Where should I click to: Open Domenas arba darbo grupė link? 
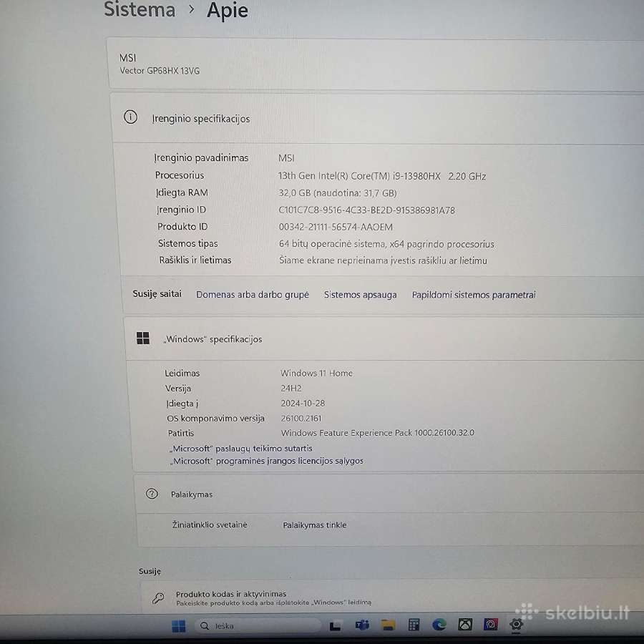pyautogui.click(x=252, y=295)
